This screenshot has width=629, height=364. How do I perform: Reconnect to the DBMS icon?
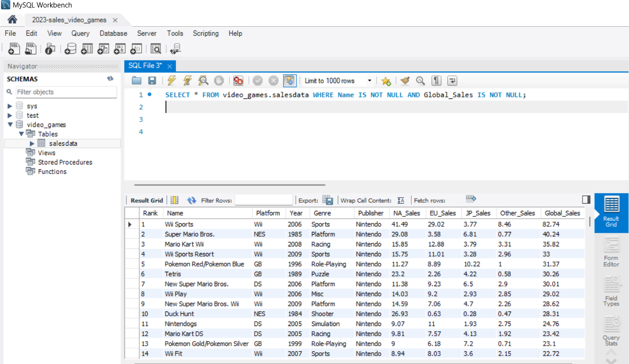pyautogui.click(x=176, y=48)
